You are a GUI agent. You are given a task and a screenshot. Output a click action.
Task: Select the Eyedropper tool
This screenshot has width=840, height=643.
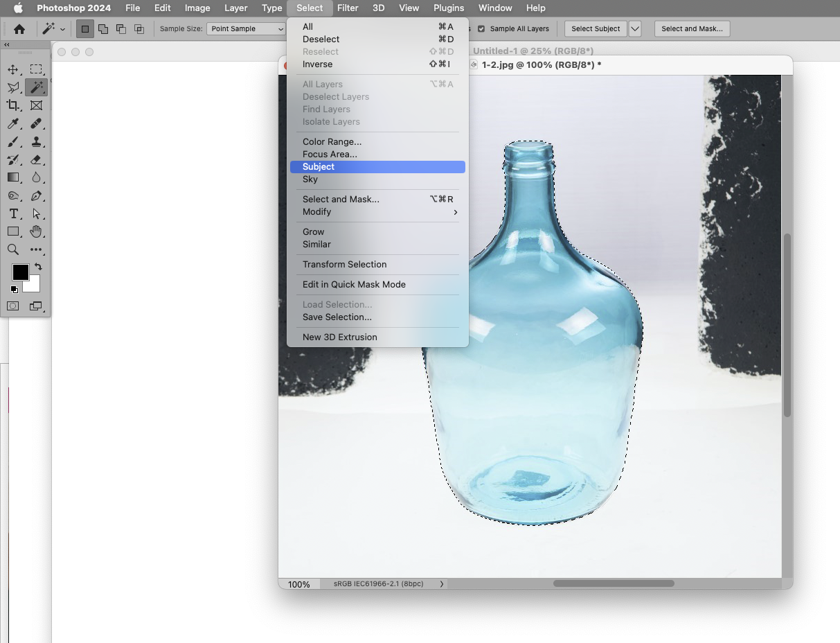pos(14,124)
